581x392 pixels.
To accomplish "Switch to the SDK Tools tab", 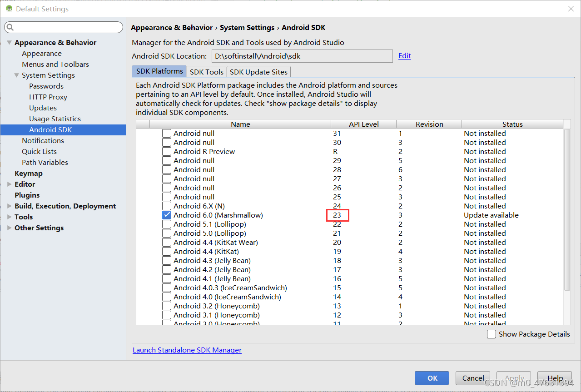I will (207, 72).
